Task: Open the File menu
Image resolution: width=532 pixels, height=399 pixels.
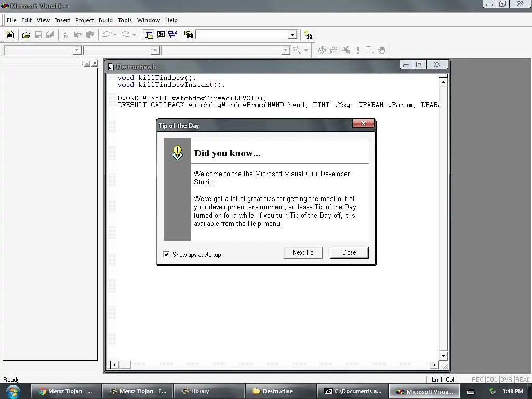Action: pyautogui.click(x=11, y=20)
